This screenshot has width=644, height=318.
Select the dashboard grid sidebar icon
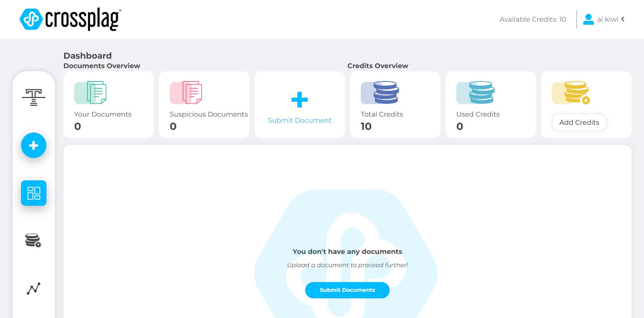(x=34, y=193)
